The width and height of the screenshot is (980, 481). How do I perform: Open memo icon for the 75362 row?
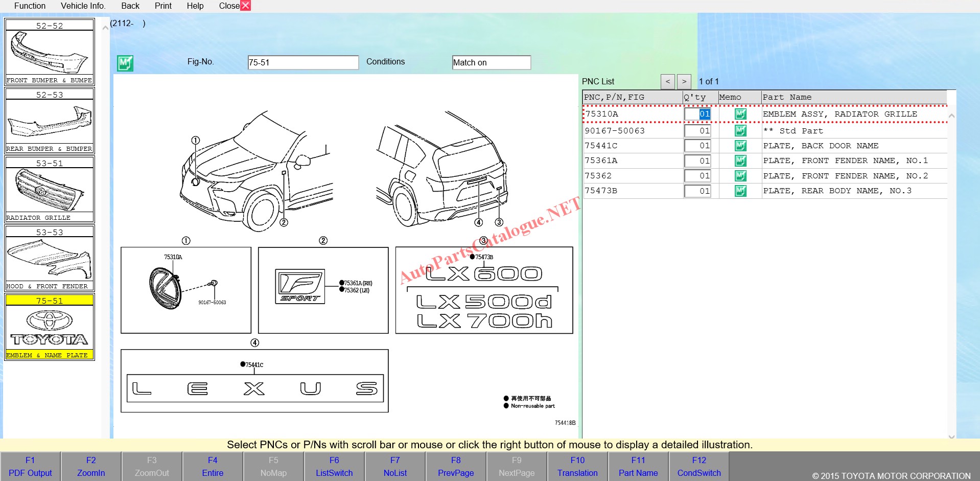click(740, 176)
